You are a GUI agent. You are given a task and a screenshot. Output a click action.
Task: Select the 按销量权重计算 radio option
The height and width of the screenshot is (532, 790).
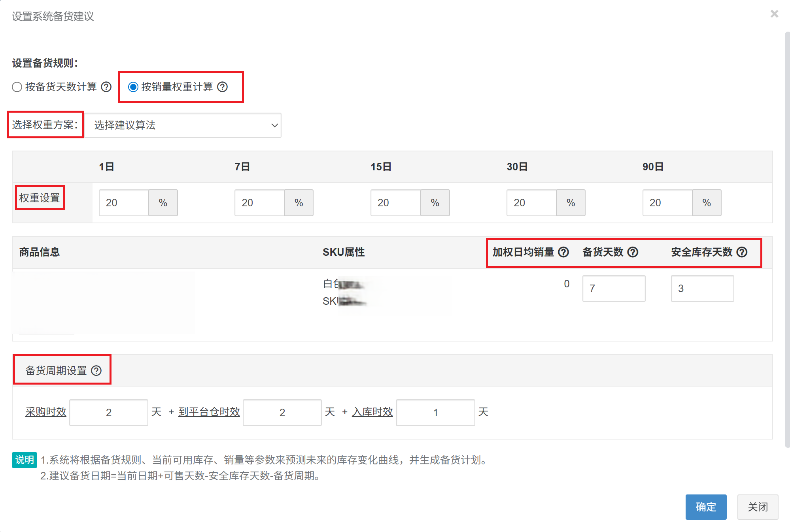133,87
